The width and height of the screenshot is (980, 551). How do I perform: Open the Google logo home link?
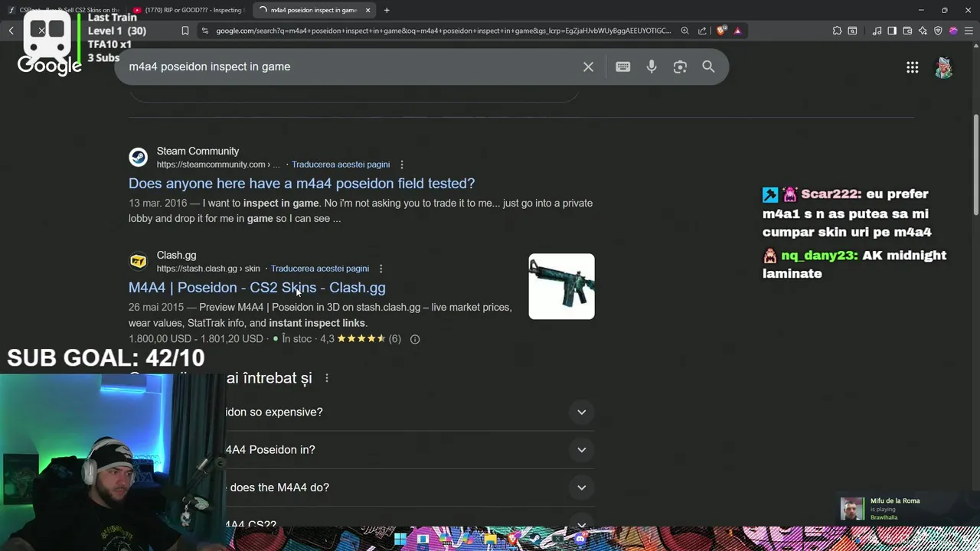tap(50, 66)
